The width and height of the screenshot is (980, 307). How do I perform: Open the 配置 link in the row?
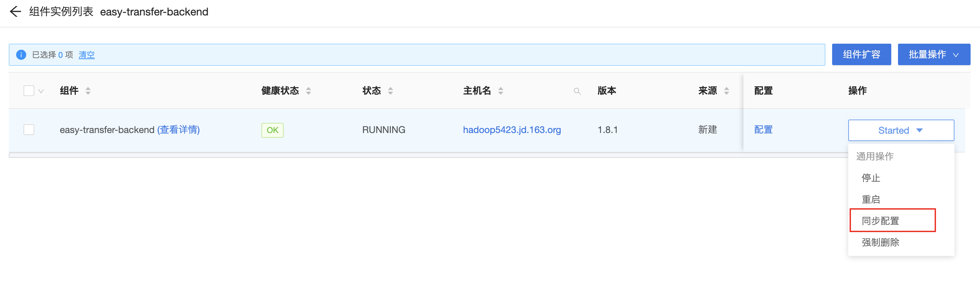[x=763, y=130]
